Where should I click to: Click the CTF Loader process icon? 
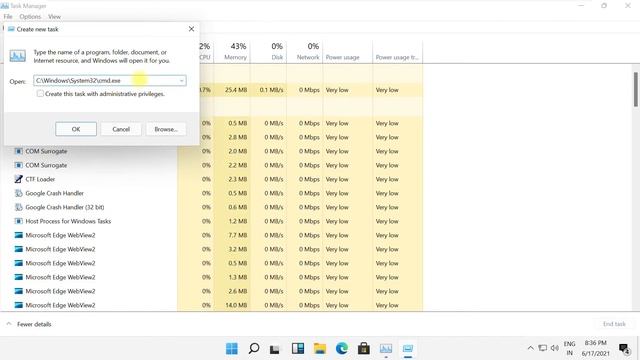point(18,179)
